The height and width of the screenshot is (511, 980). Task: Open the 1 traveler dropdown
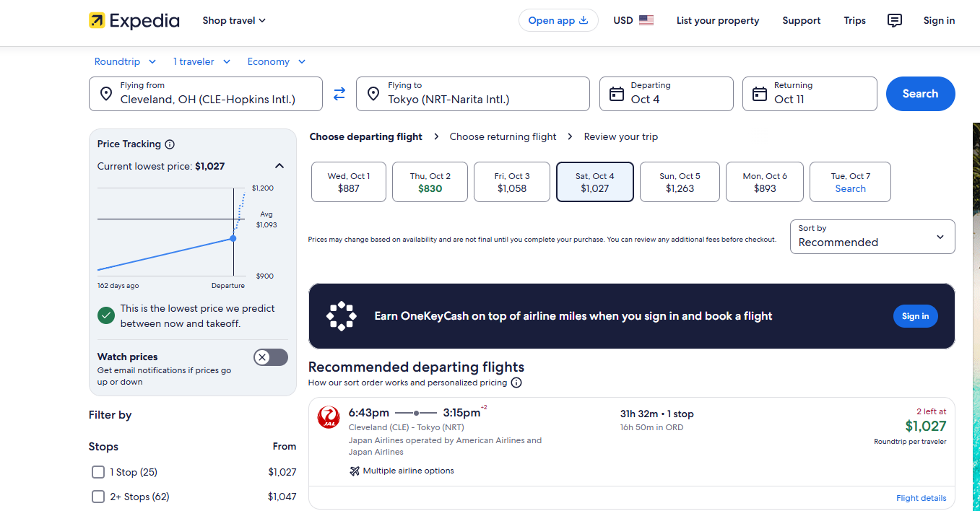coord(201,61)
